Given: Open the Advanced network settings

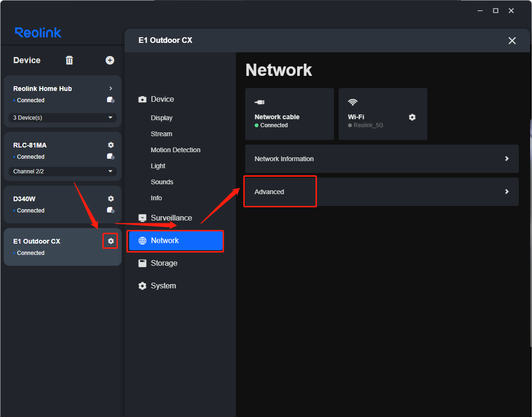Looking at the screenshot, I should point(382,192).
